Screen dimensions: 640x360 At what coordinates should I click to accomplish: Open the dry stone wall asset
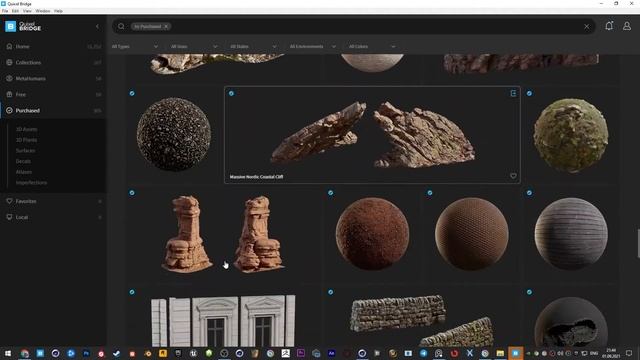pos(422,321)
